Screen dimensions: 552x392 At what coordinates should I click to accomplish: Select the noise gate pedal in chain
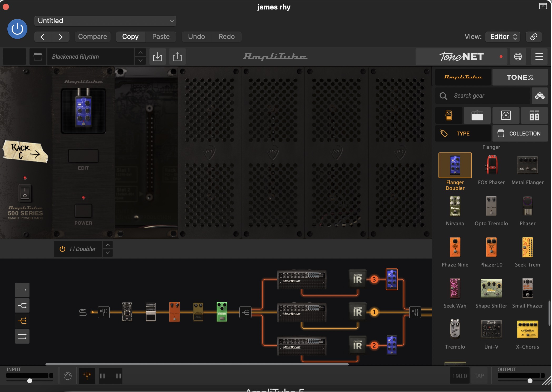click(127, 312)
